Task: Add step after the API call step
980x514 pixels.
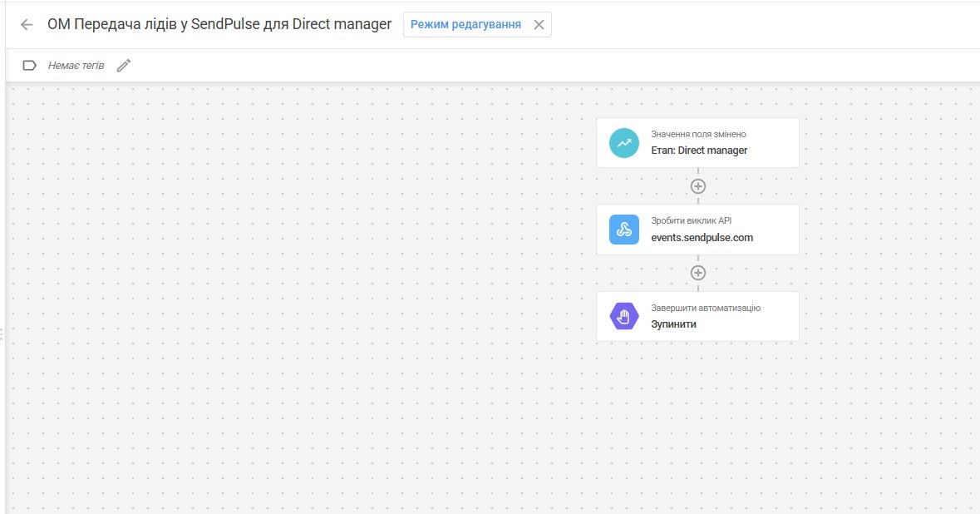Action: click(698, 273)
